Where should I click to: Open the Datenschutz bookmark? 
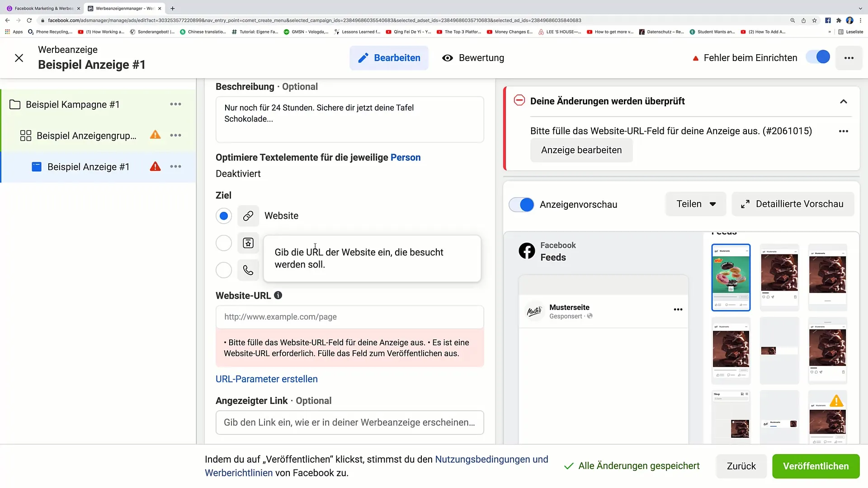pyautogui.click(x=661, y=32)
